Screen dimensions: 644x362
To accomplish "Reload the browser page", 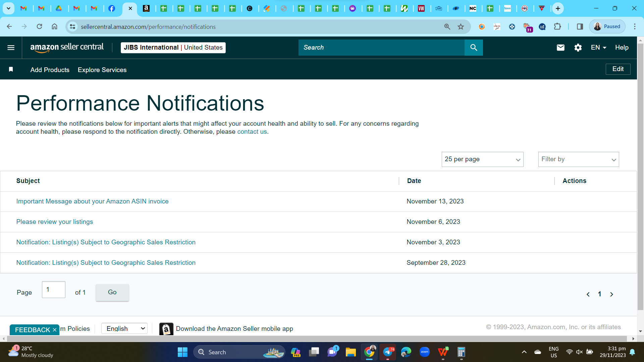I will [x=39, y=26].
